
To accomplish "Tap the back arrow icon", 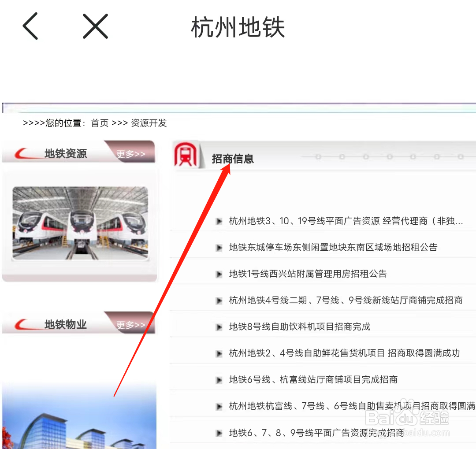I will 30,26.
